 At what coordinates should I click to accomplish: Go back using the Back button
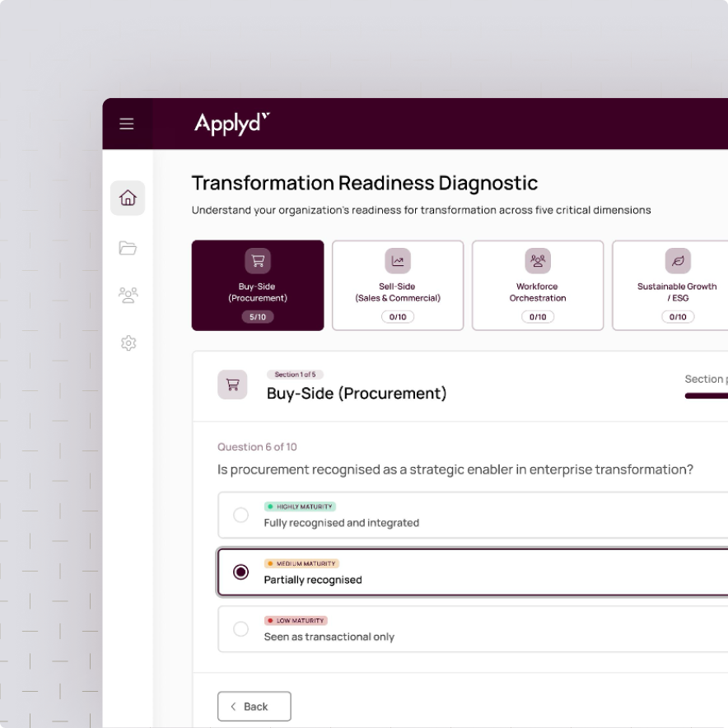pyautogui.click(x=254, y=706)
